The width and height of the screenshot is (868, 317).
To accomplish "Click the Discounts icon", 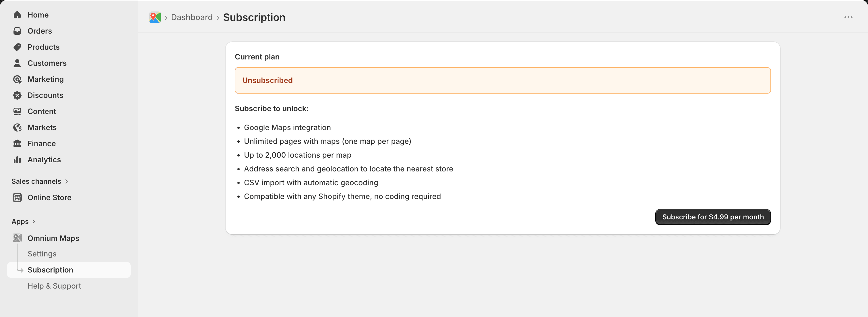I will tap(17, 95).
